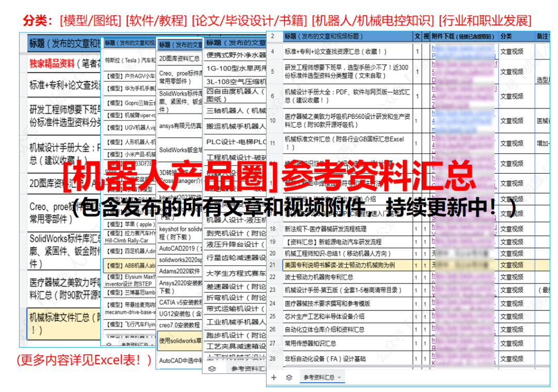Click the [行业和职业发展] category label

[x=485, y=21]
